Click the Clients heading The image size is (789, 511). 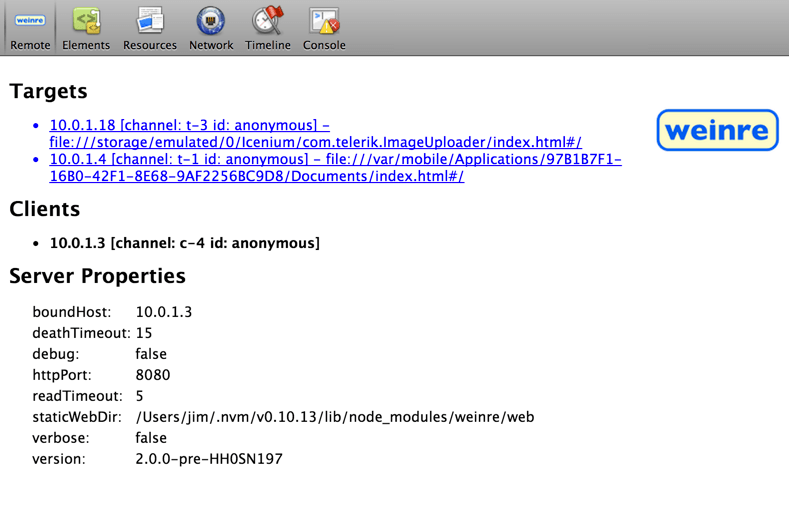click(44, 209)
